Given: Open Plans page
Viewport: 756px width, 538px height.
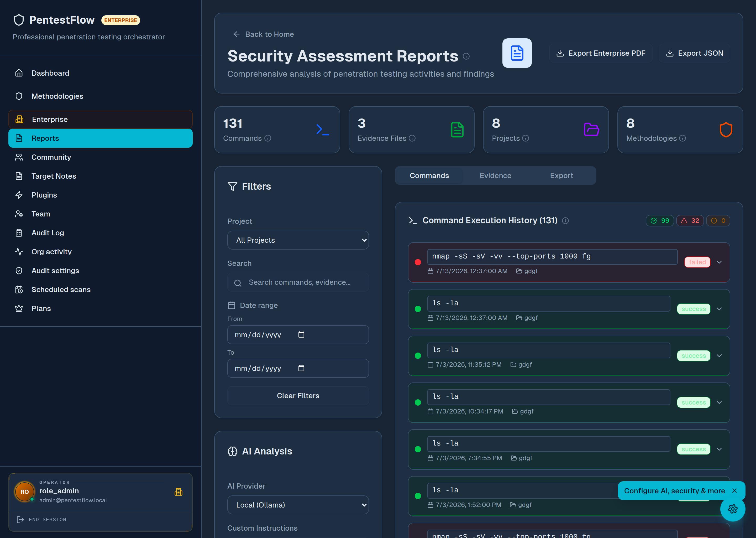Looking at the screenshot, I should coord(100,308).
